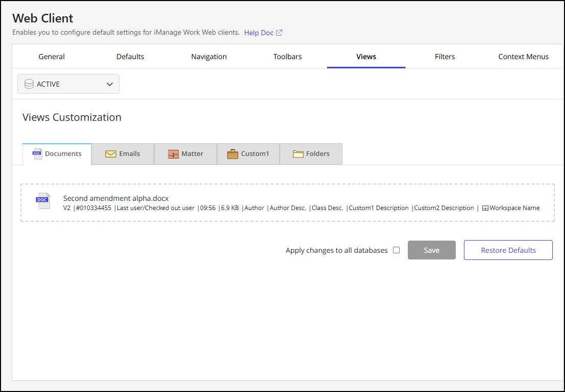This screenshot has width=565, height=392.
Task: Enable Apply changes to all databases checkbox
Action: tap(396, 250)
